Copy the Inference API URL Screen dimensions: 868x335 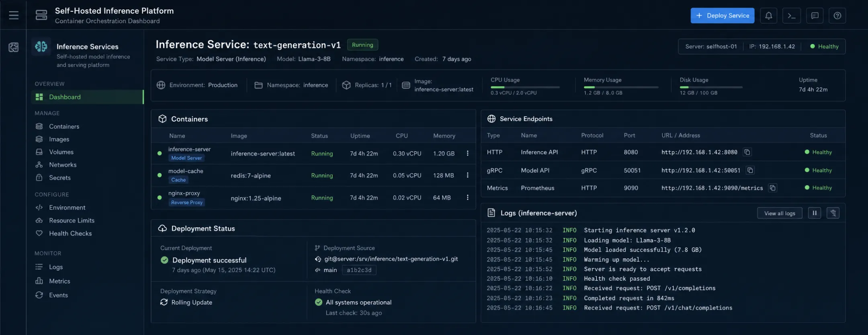click(x=747, y=152)
